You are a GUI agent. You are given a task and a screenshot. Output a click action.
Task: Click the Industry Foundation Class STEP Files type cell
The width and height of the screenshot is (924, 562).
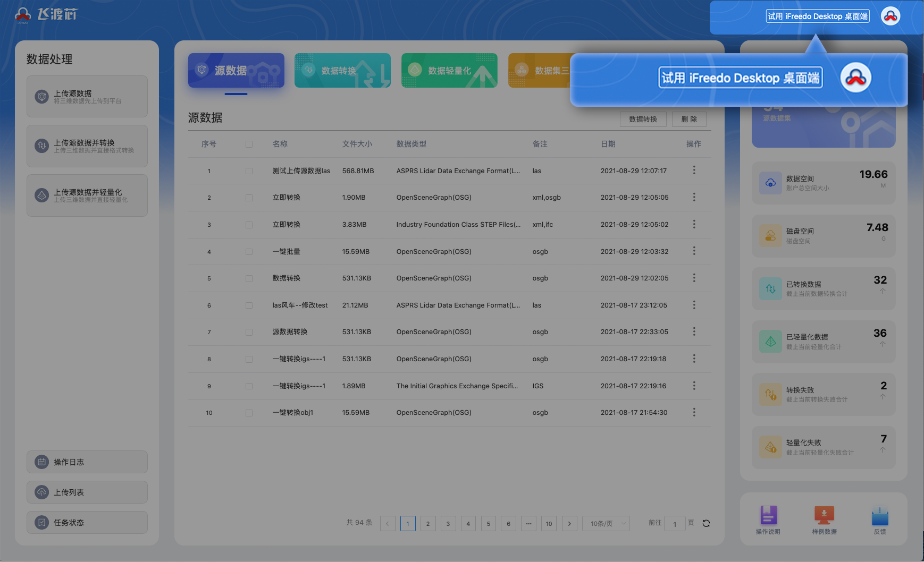(458, 225)
